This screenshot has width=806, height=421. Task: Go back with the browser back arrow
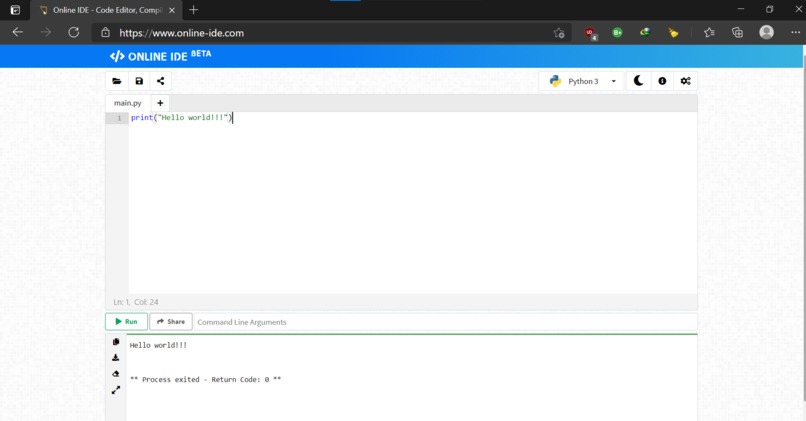17,32
